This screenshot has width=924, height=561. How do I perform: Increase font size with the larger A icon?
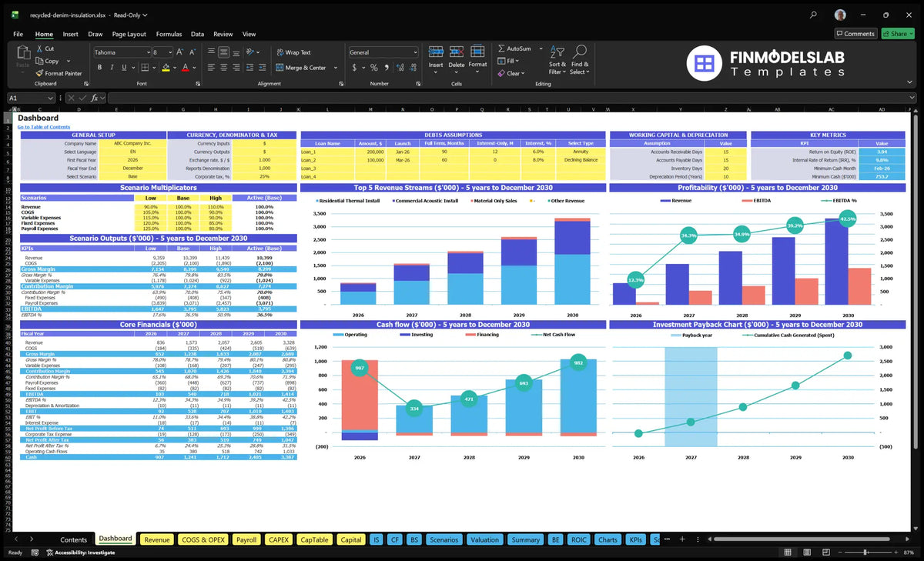(x=179, y=52)
